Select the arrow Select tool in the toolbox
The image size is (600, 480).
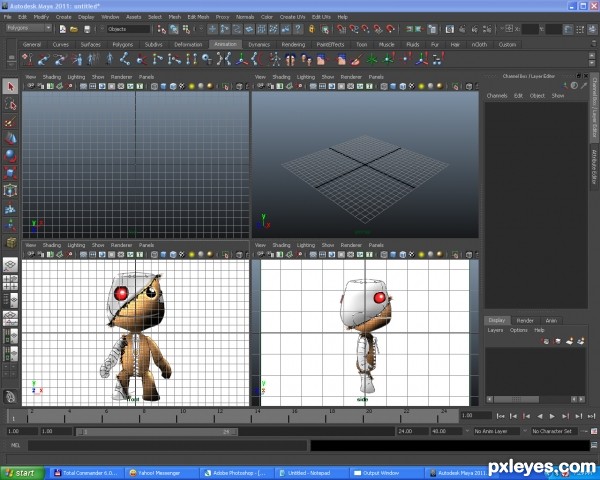tap(11, 87)
